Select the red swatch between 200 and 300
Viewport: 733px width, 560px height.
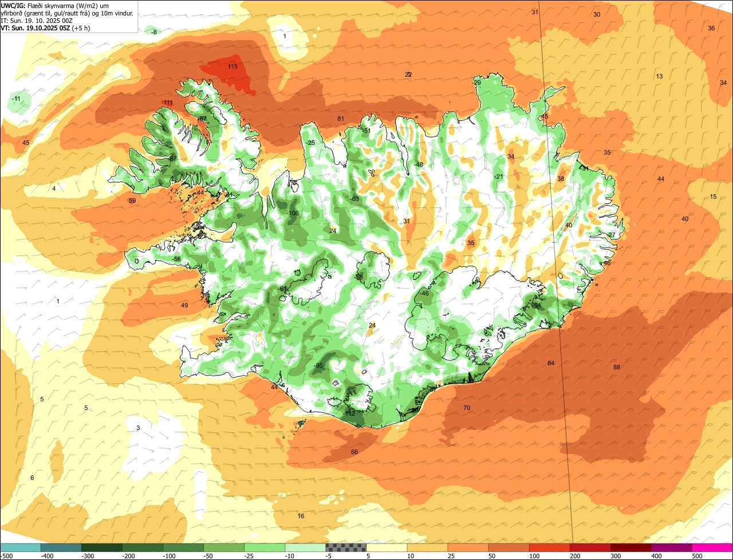coord(590,547)
